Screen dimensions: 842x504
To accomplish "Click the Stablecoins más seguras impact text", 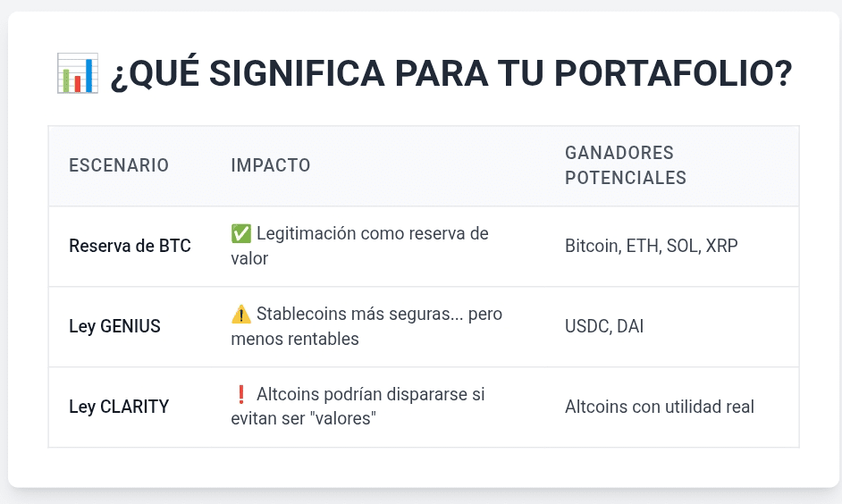I will pyautogui.click(x=379, y=315).
